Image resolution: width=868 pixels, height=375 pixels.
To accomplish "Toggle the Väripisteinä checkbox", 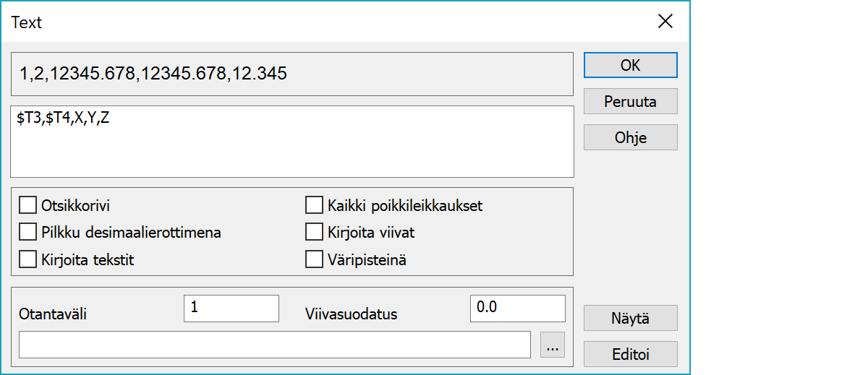I will click(x=314, y=260).
